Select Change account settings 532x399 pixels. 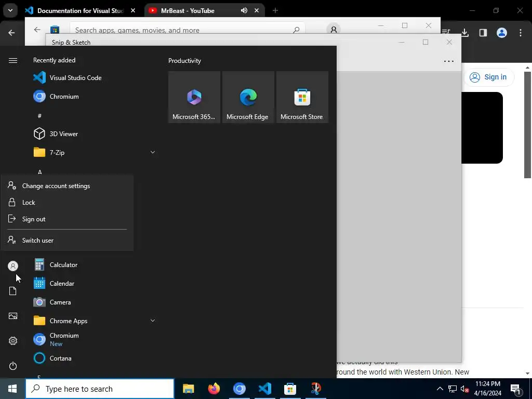coord(67,186)
